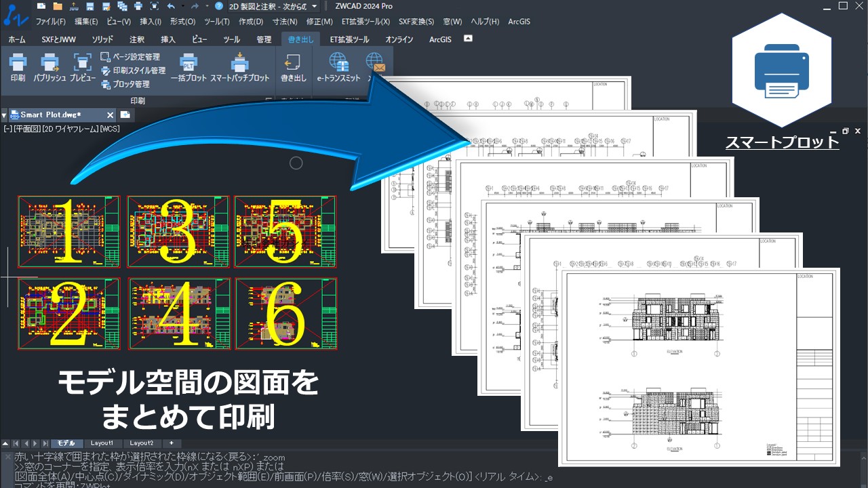The image size is (868, 488).
Task: Switch to the 管理 ribbon tab
Action: pos(264,39)
